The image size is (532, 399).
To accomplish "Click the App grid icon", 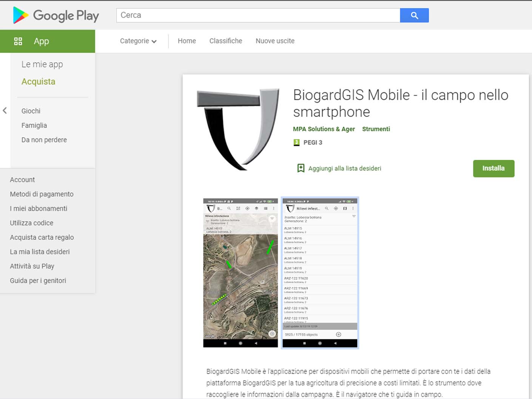I will tap(18, 41).
